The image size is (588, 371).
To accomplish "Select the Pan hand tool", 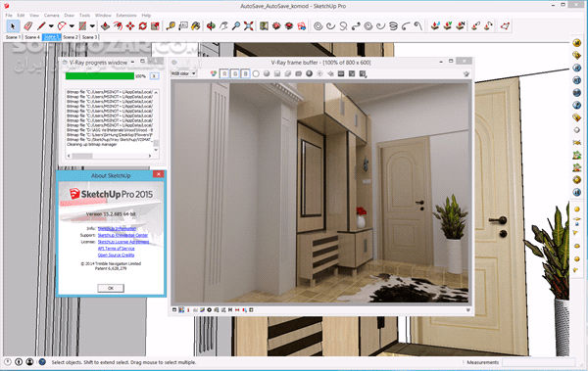I will (223, 26).
